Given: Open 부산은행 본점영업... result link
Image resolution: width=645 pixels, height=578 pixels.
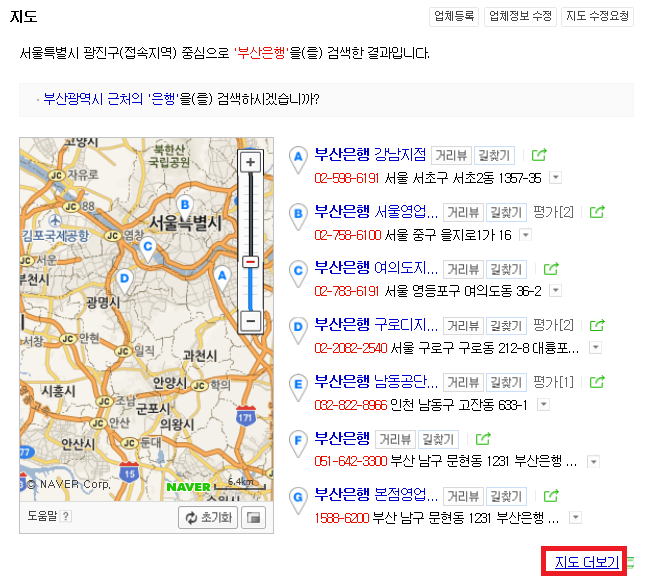Looking at the screenshot, I should [376, 495].
